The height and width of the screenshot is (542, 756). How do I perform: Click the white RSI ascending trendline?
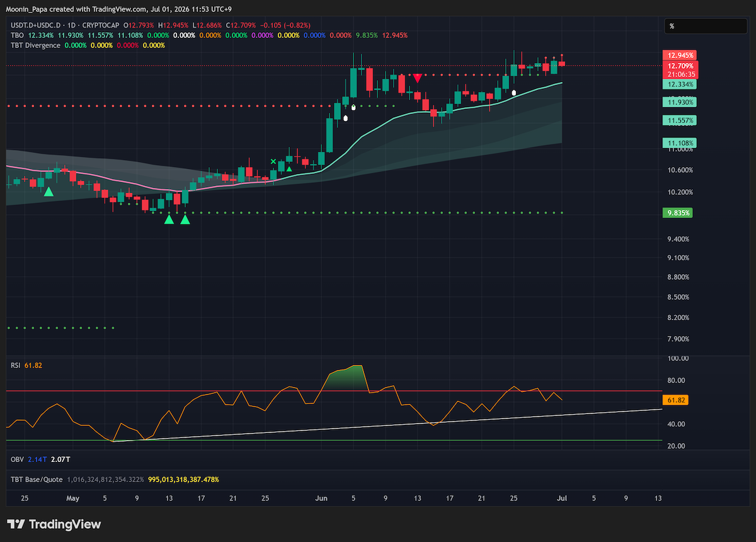click(x=387, y=425)
